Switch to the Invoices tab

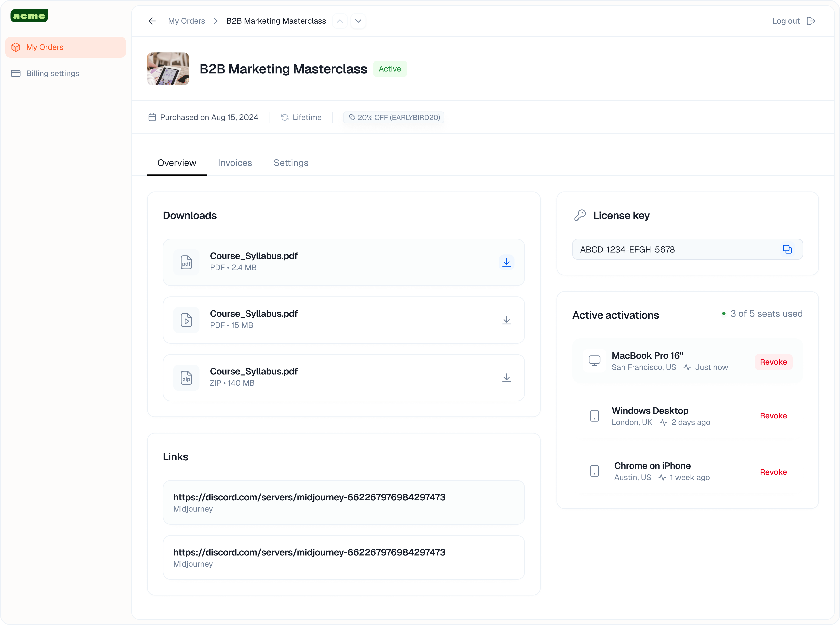[x=235, y=163]
